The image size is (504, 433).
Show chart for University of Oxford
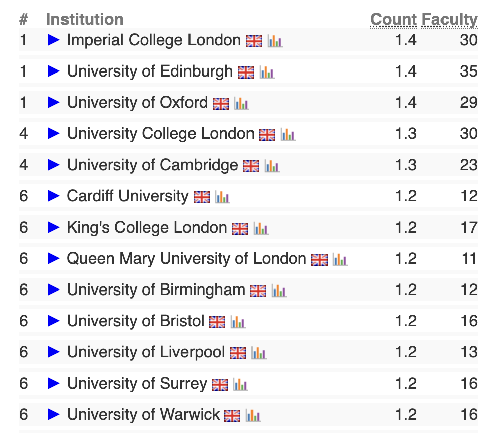point(241,103)
